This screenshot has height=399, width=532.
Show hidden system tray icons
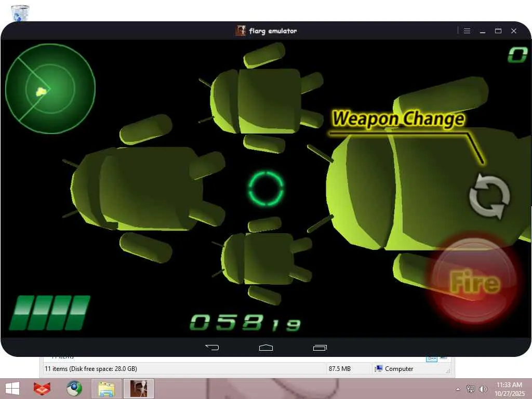[458, 389]
